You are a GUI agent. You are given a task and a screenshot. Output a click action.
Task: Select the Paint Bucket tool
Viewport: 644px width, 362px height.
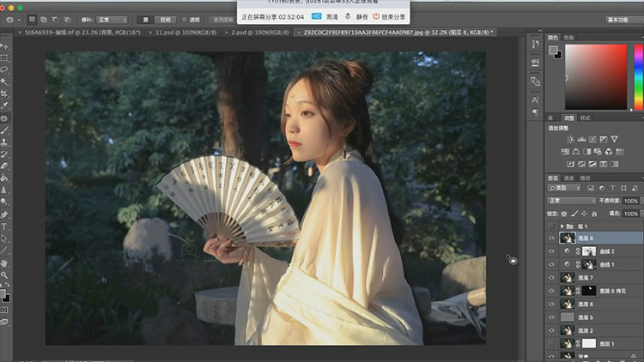point(4,178)
